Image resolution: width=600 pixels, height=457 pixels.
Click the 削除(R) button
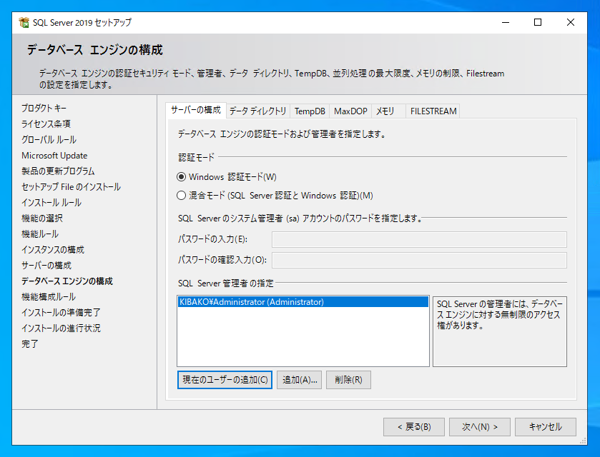pyautogui.click(x=348, y=380)
